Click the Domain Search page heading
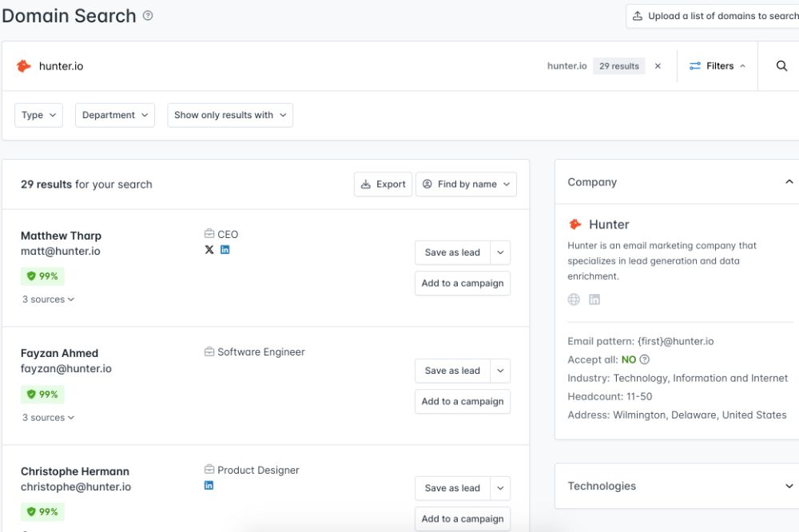 (x=69, y=16)
